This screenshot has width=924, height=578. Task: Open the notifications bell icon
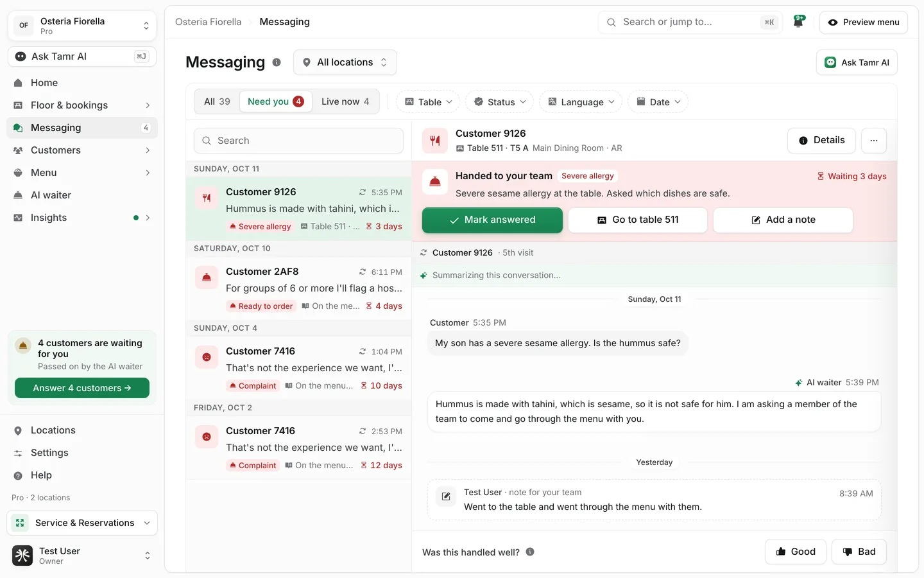(798, 22)
